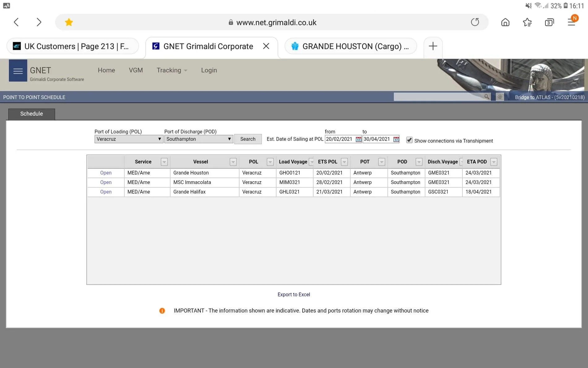Open the Login menu item
The height and width of the screenshot is (368, 588).
point(209,70)
